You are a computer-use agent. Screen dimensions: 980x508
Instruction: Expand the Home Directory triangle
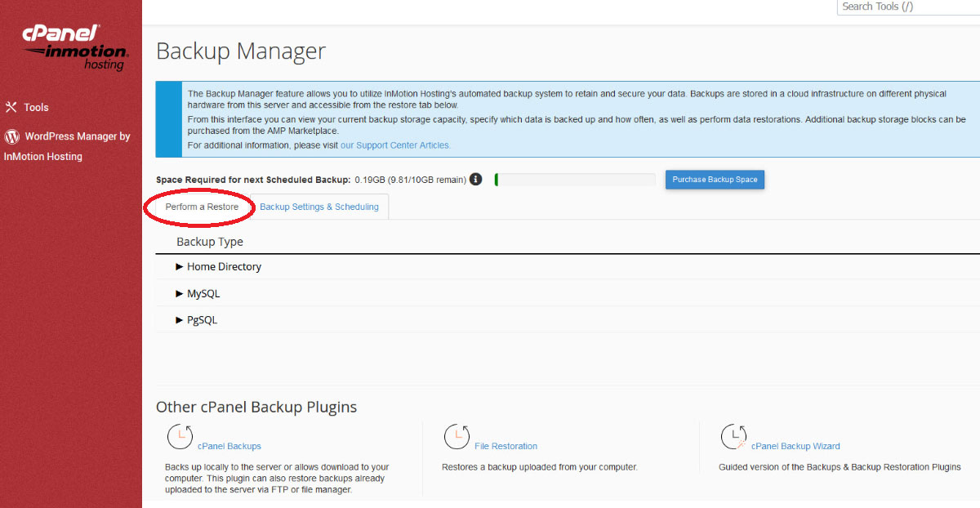pyautogui.click(x=180, y=266)
